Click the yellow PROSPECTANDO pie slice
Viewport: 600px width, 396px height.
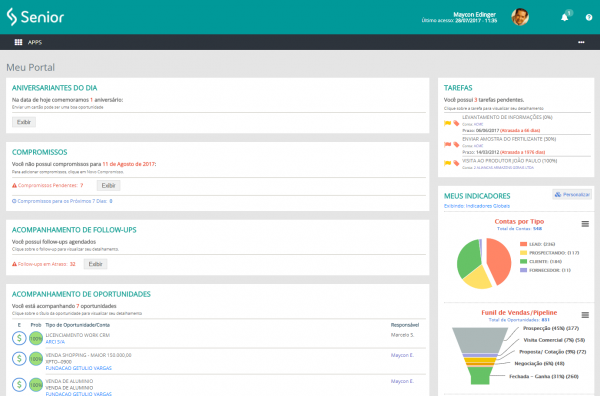[x=477, y=277]
